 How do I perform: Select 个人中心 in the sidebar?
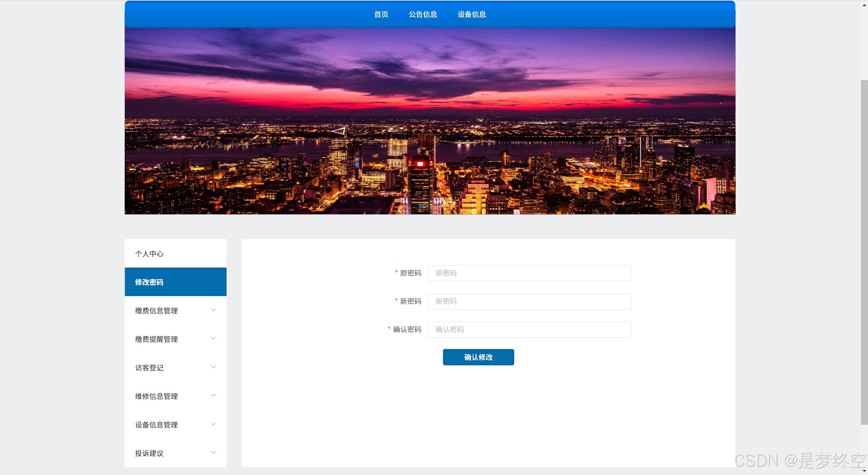149,254
